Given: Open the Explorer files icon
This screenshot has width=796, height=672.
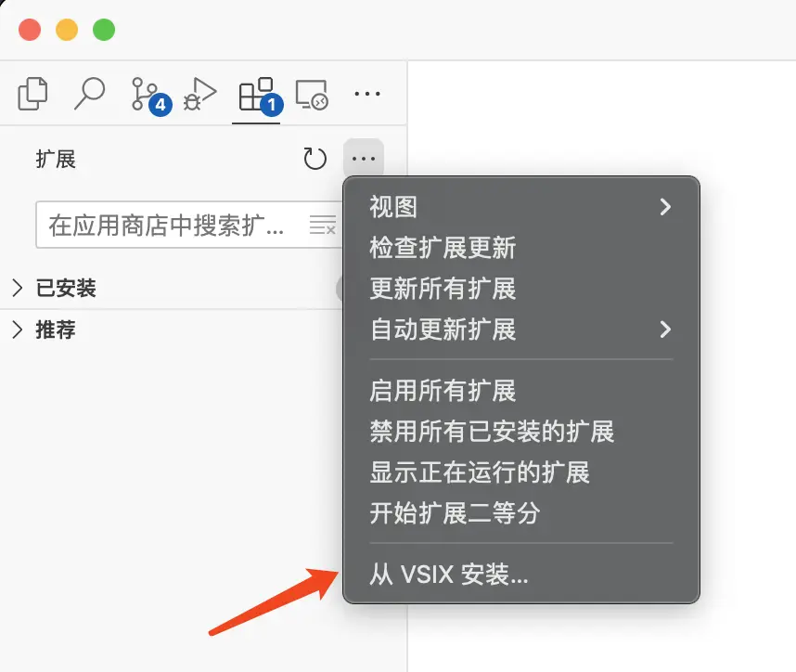Looking at the screenshot, I should [33, 94].
